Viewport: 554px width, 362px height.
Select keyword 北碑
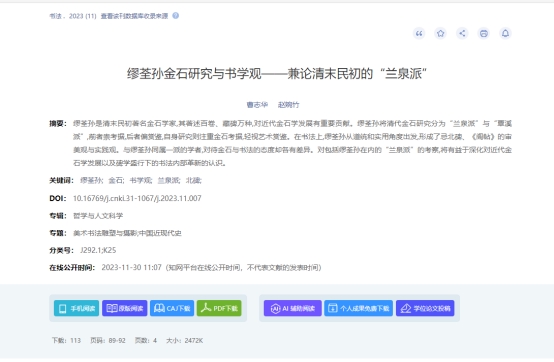tap(193, 180)
